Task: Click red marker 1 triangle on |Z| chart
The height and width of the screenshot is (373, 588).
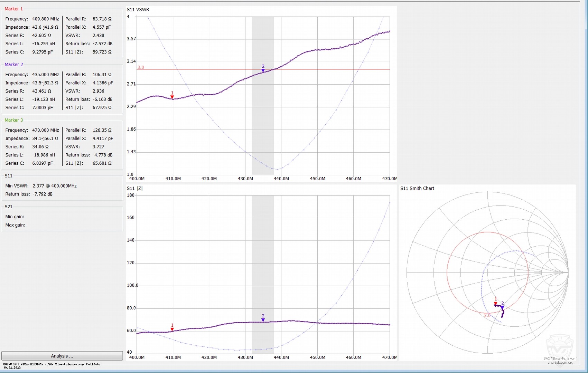Action: [x=172, y=329]
